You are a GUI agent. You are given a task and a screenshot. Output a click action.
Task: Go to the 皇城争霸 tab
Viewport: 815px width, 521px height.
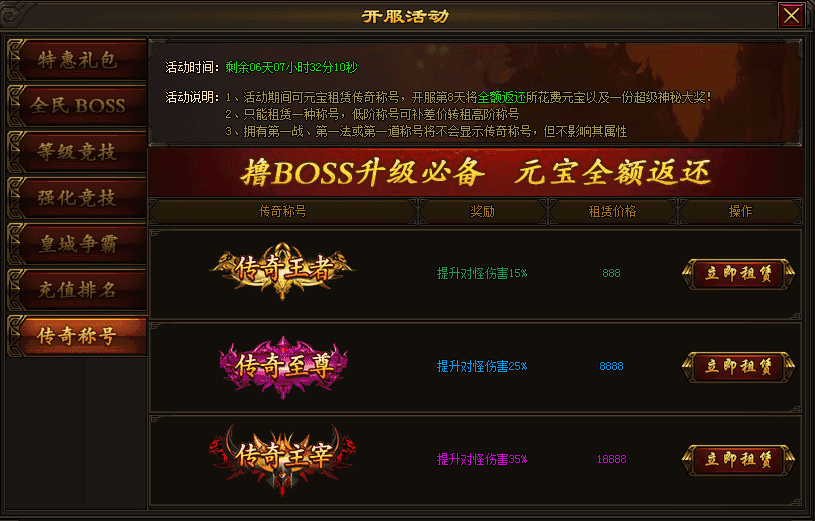(x=78, y=244)
